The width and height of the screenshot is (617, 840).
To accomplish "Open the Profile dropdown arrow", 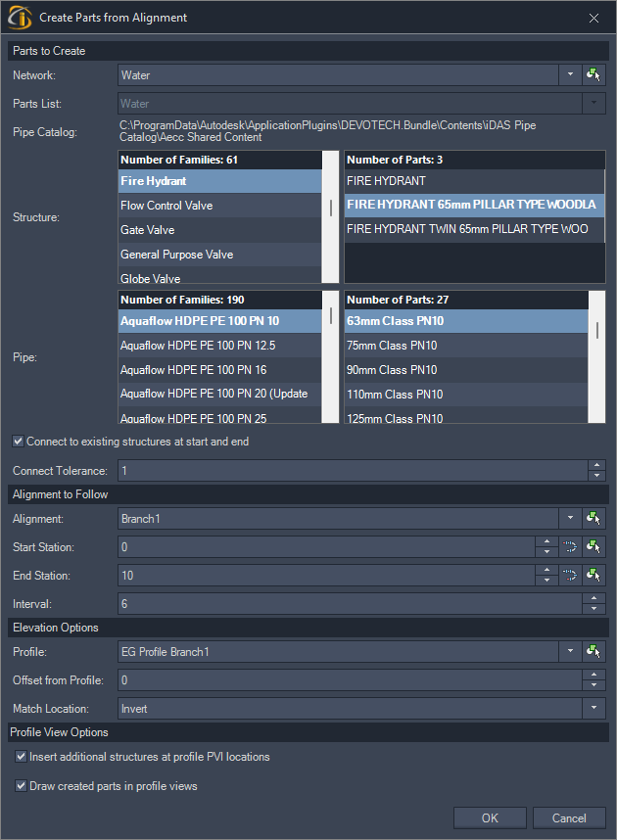I will (570, 651).
